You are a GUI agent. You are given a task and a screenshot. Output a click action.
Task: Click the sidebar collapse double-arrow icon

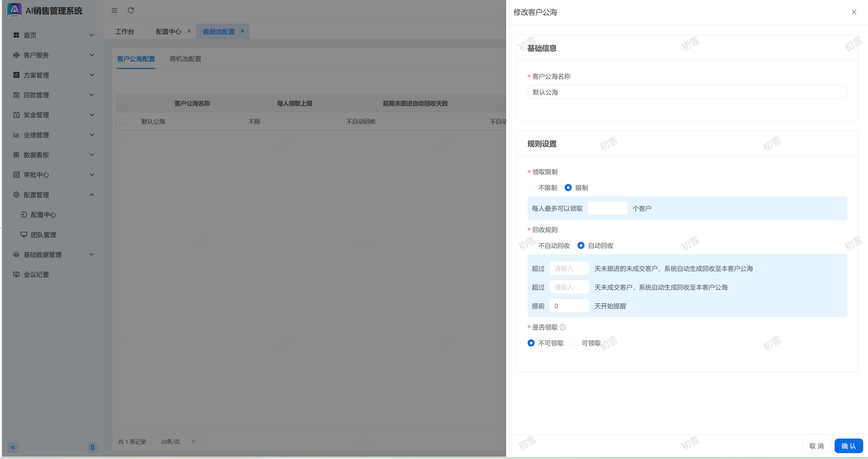pyautogui.click(x=13, y=447)
